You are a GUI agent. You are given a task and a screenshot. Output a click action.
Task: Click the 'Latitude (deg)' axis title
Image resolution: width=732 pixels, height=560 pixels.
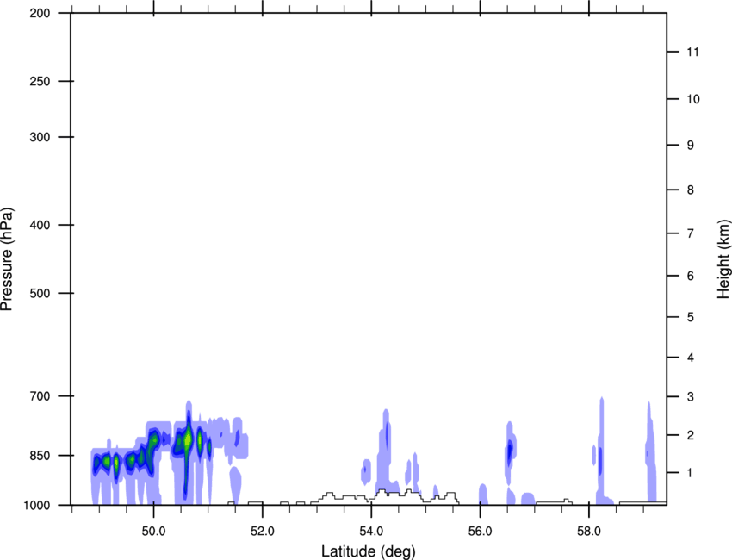click(369, 551)
